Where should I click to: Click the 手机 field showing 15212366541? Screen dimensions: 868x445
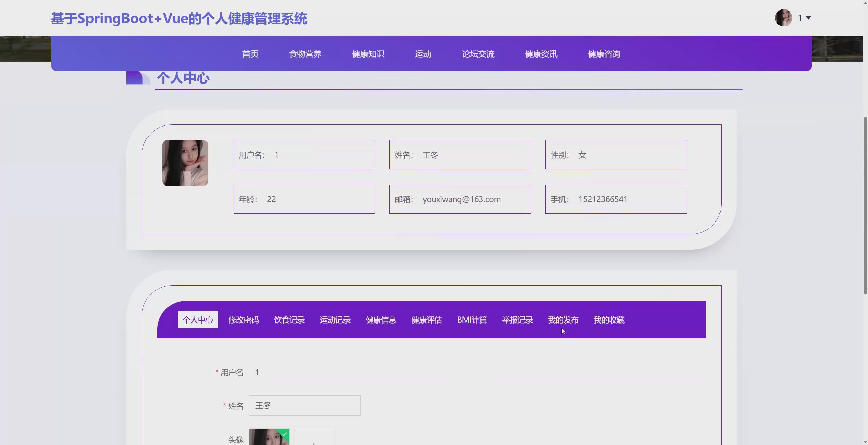[x=615, y=199]
